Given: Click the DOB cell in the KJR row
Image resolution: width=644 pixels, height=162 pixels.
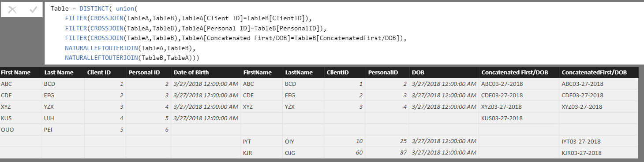Looking at the screenshot, I should [444, 153].
